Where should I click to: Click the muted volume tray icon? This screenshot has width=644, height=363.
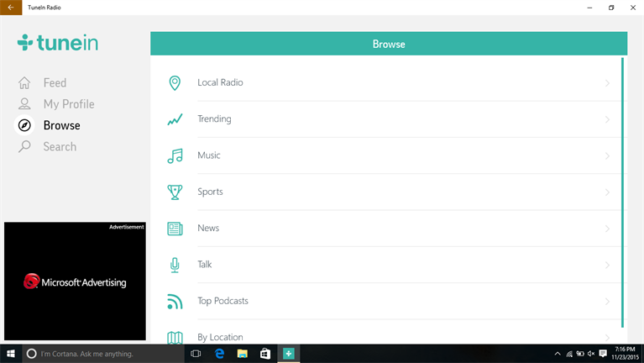591,354
